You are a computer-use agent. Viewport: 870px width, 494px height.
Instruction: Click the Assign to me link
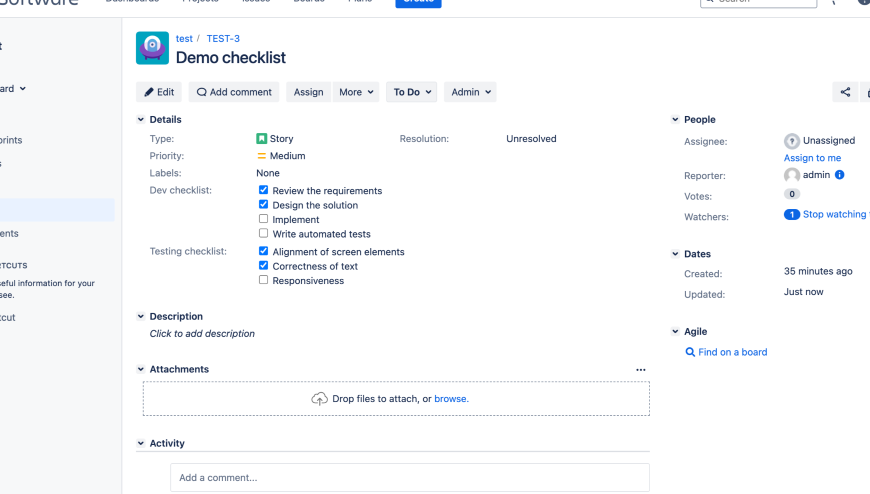[812, 158]
